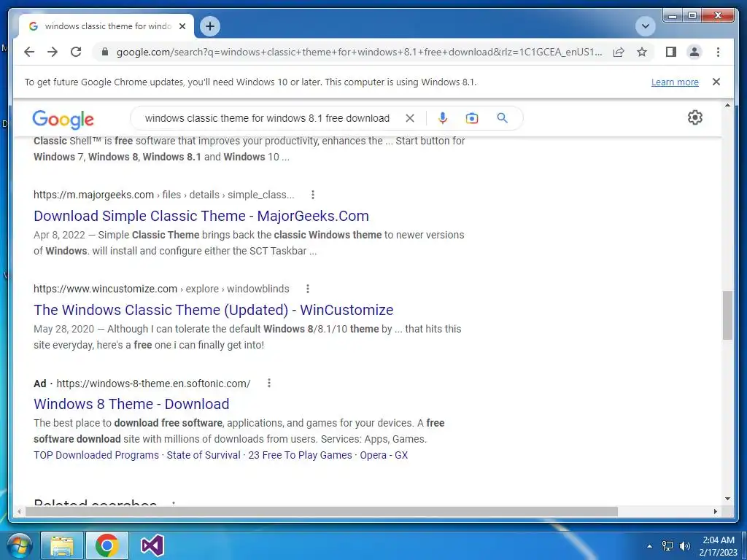747x560 pixels.
Task: Open the tab search chevron button
Action: (x=646, y=26)
